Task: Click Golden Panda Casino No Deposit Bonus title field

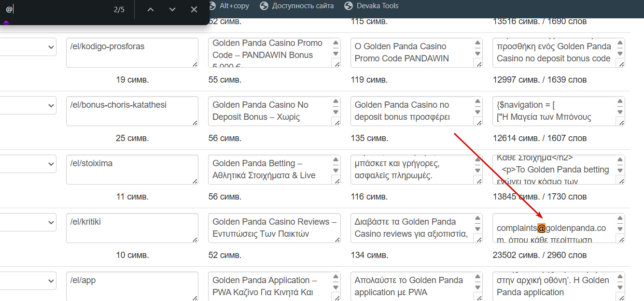Action: 274,111
